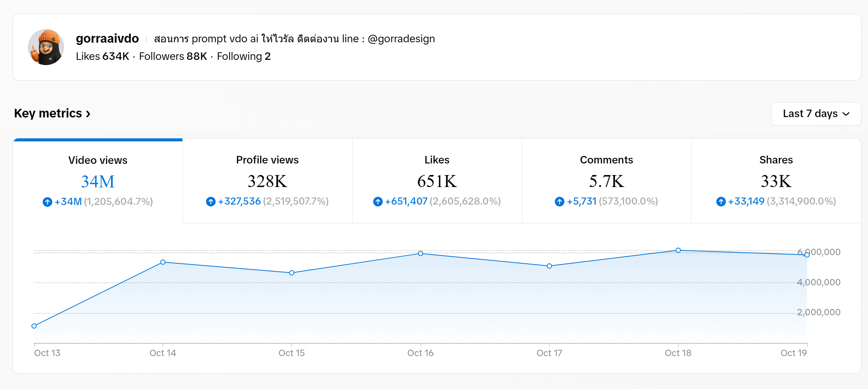868x389 pixels.
Task: Click the increase arrow icon under Likes
Action: pos(378,202)
